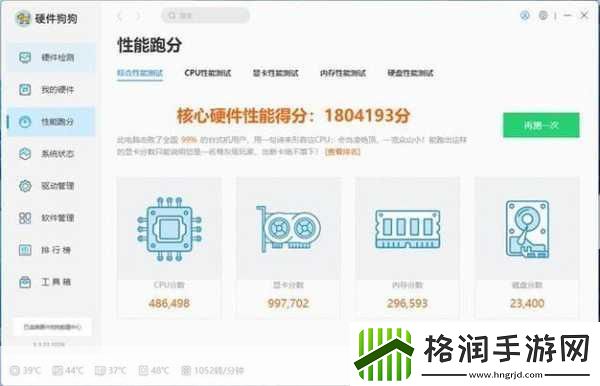
Task: Click the 内存分数 label
Action: click(408, 285)
